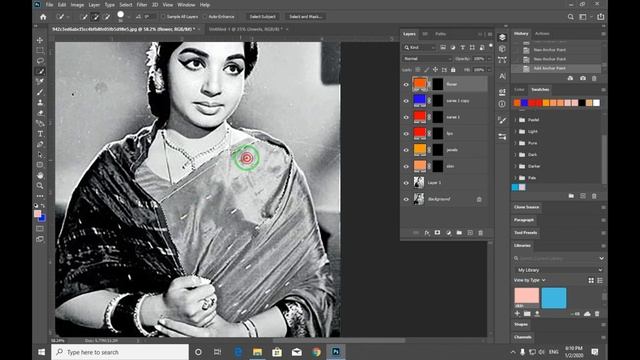Choose Add to selection brush mode
Screen dimensions: 640x360
(96, 17)
